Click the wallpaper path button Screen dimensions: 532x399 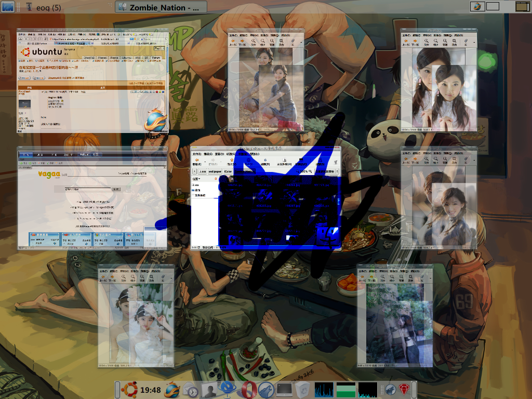[215, 171]
